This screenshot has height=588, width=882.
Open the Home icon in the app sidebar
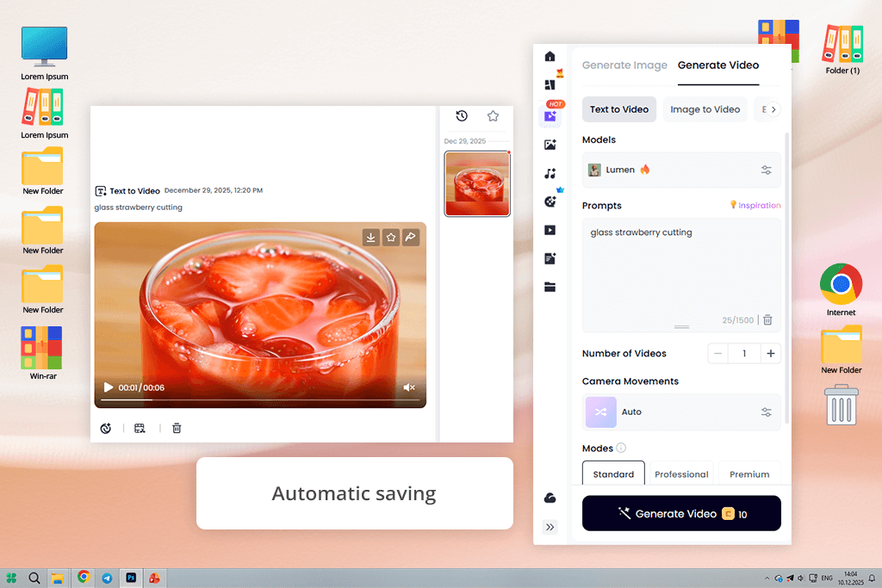550,56
